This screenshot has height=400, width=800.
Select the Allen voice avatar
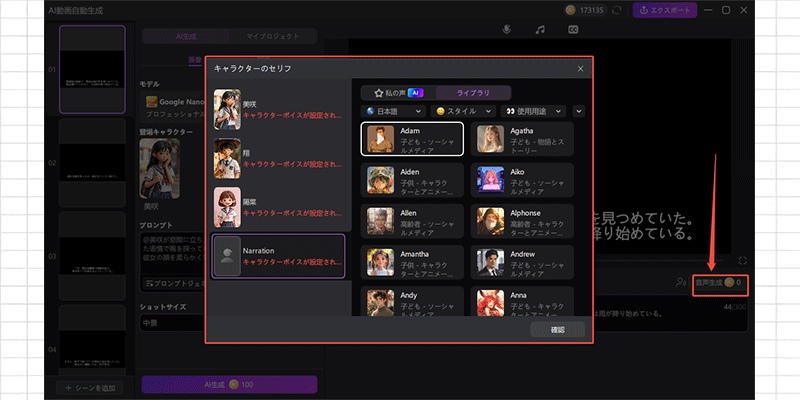(x=381, y=221)
